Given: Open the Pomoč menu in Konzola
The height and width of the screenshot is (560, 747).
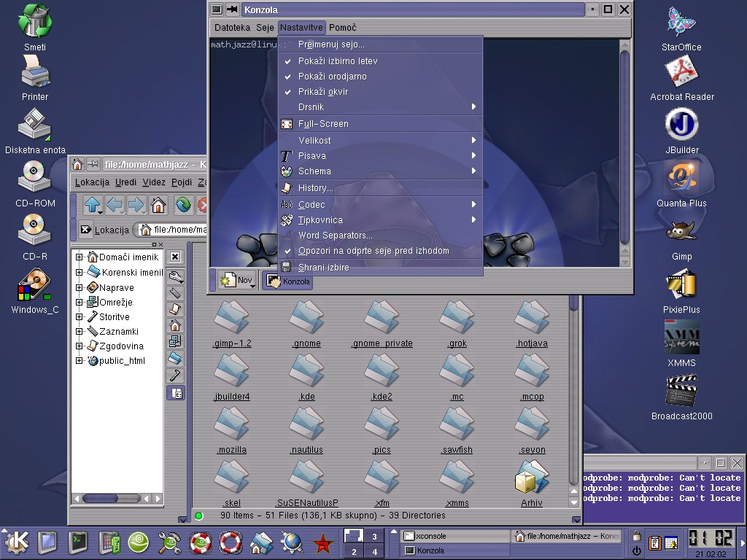Looking at the screenshot, I should pyautogui.click(x=343, y=28).
